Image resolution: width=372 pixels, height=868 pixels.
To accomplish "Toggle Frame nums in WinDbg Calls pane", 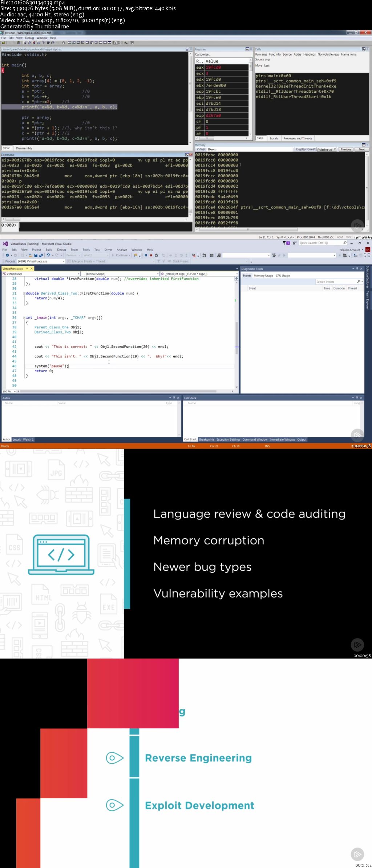I will [349, 55].
